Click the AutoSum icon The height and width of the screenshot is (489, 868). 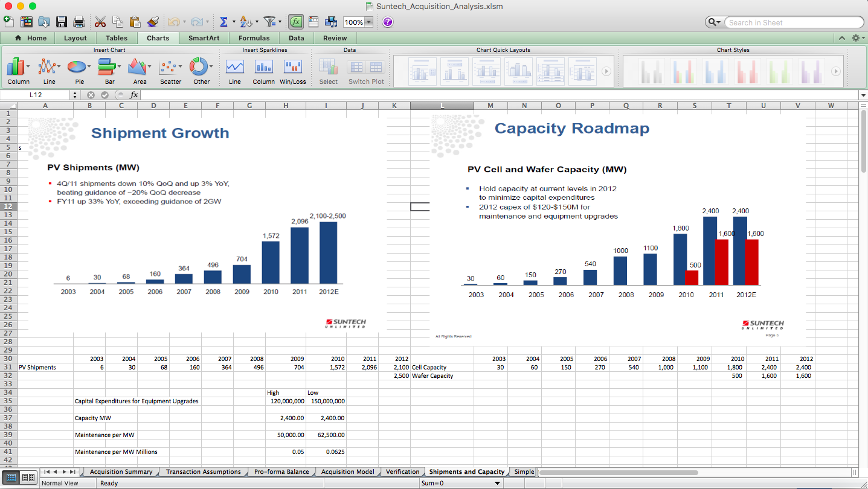tap(223, 22)
